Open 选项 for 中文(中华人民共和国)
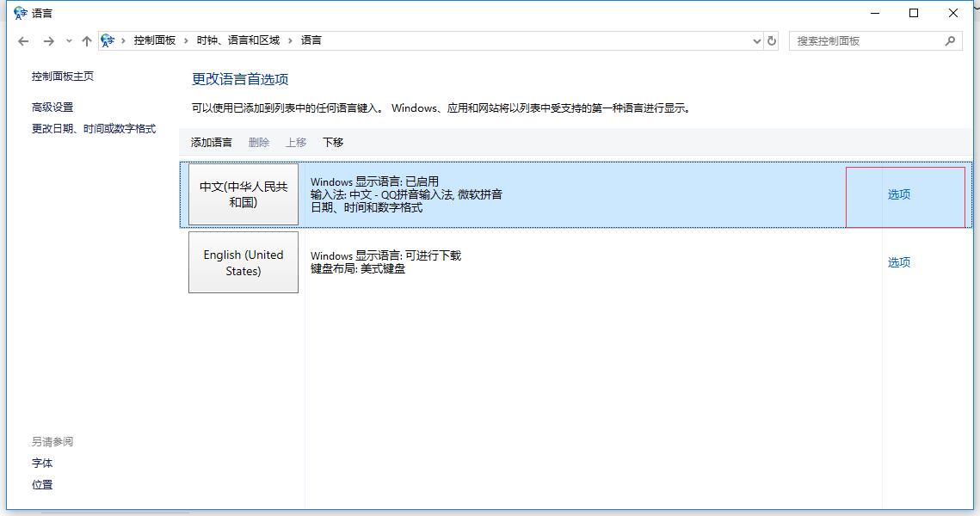The height and width of the screenshot is (516, 980). tap(899, 195)
